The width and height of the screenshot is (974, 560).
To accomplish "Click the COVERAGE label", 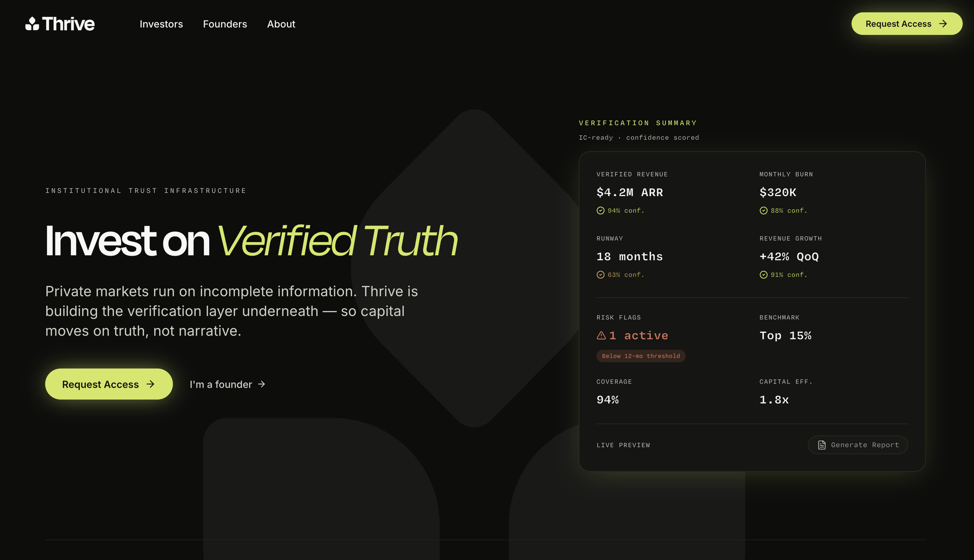I will (614, 382).
